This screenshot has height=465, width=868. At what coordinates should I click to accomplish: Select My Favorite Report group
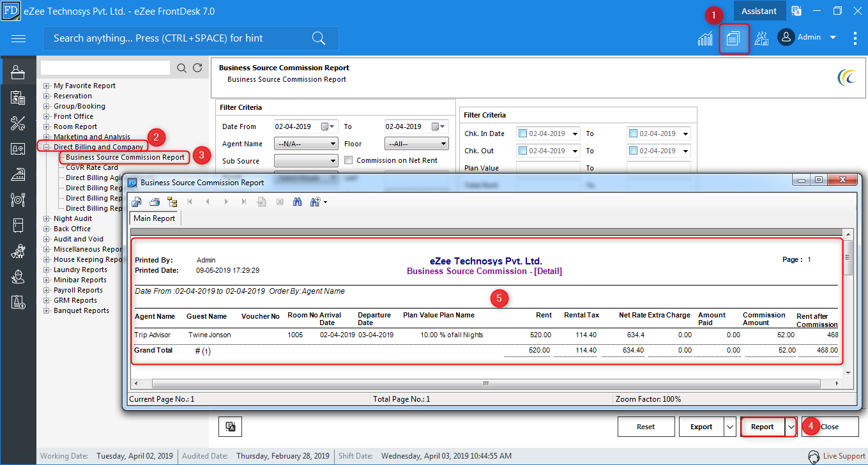pyautogui.click(x=84, y=86)
